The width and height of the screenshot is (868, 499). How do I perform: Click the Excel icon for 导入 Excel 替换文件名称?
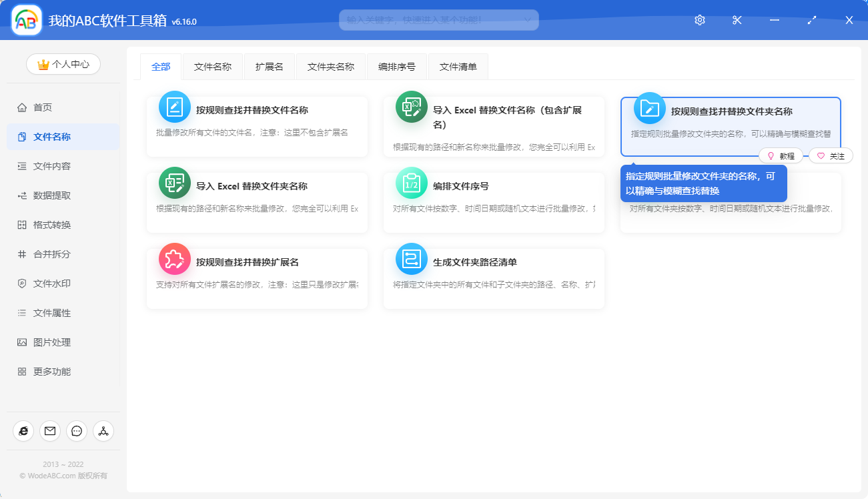click(x=411, y=107)
